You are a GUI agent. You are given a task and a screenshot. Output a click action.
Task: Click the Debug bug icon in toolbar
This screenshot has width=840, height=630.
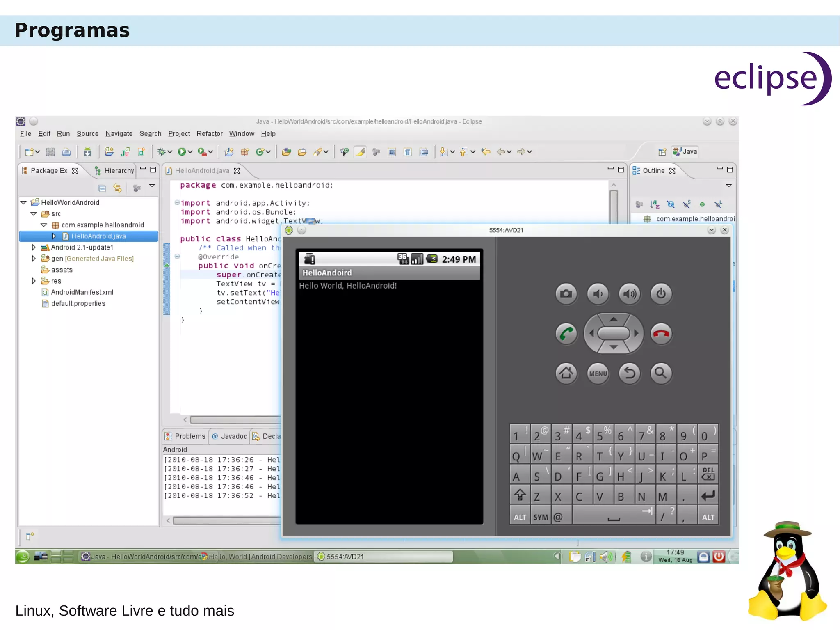tap(162, 152)
